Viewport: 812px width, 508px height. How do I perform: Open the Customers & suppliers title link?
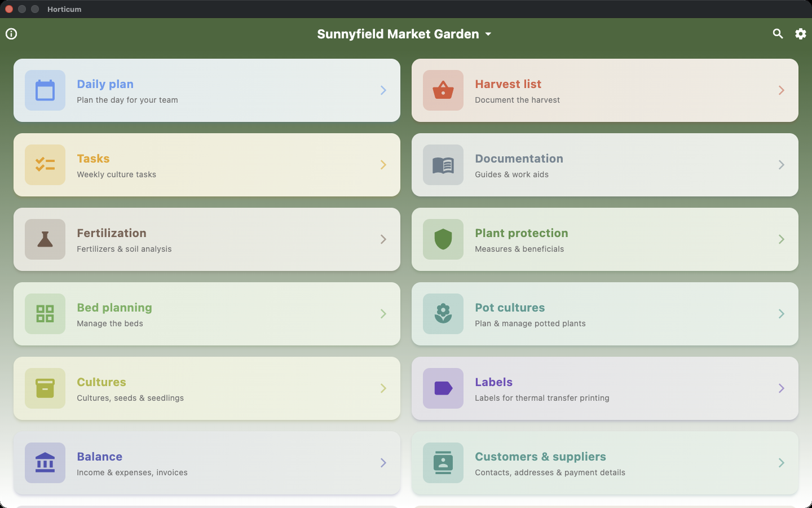tap(540, 457)
